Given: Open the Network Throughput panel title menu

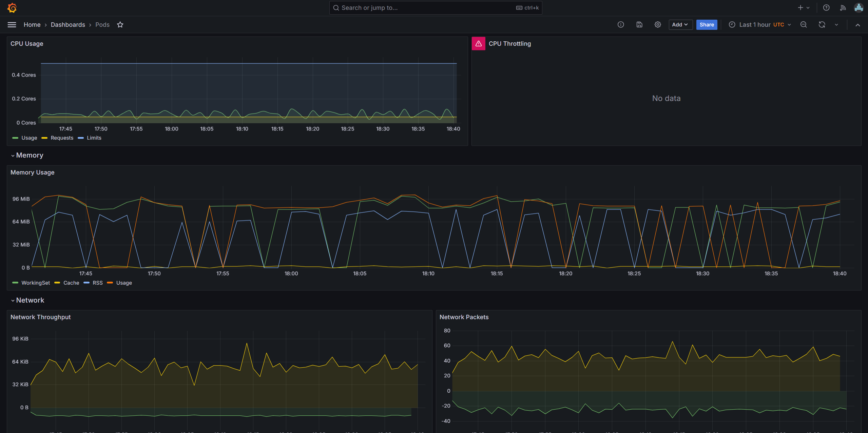Looking at the screenshot, I should click(x=41, y=317).
